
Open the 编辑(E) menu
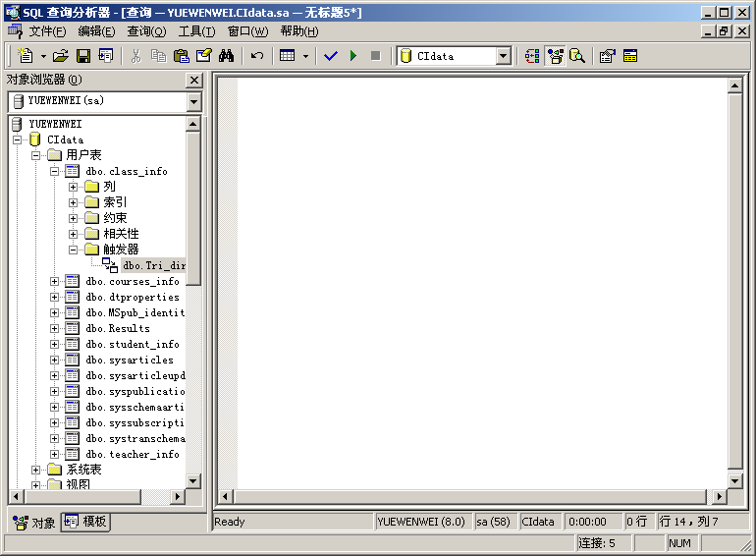point(96,31)
